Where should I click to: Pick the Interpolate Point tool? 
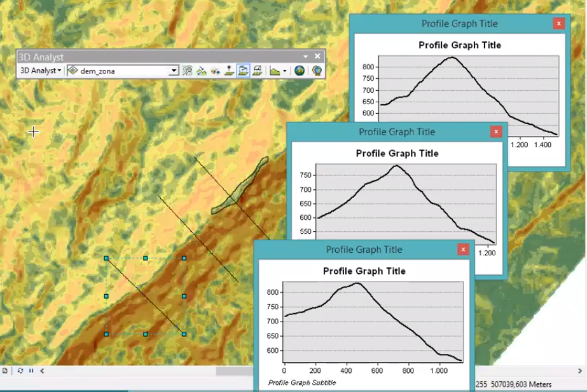click(x=229, y=71)
